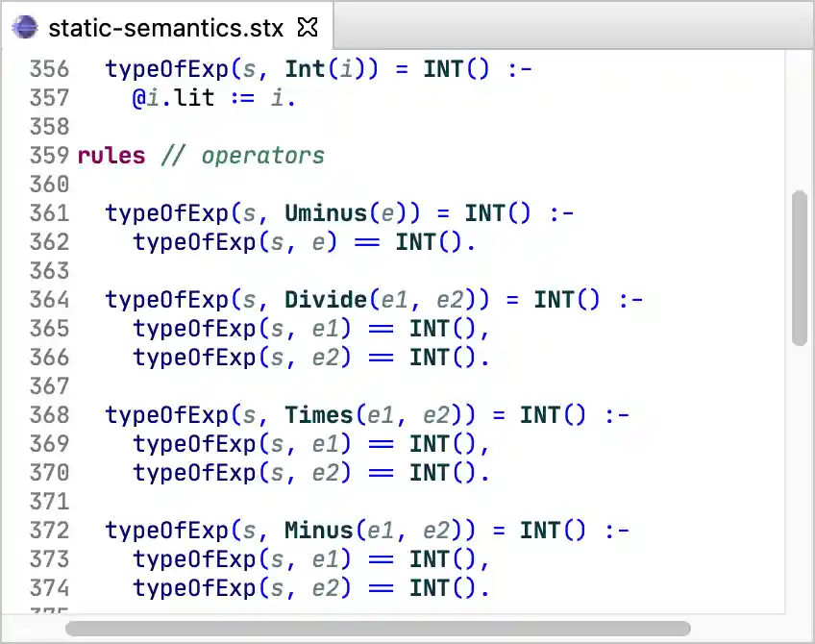Viewport: 815px width, 644px height.
Task: Click the @i.lit attribute on line 357
Action: (171, 97)
